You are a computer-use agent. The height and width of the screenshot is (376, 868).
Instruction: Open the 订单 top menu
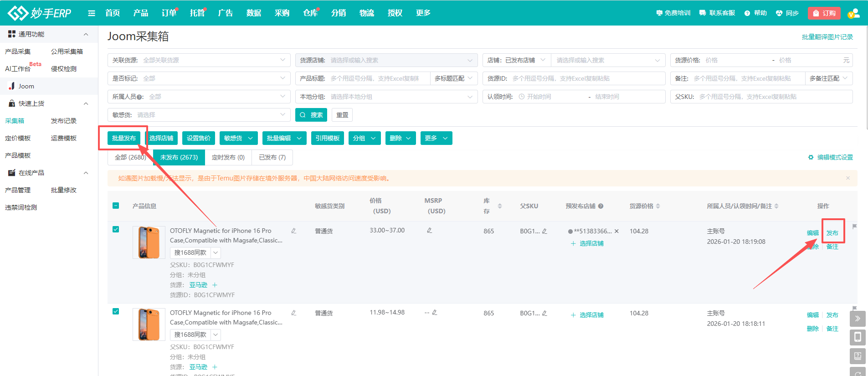point(169,13)
